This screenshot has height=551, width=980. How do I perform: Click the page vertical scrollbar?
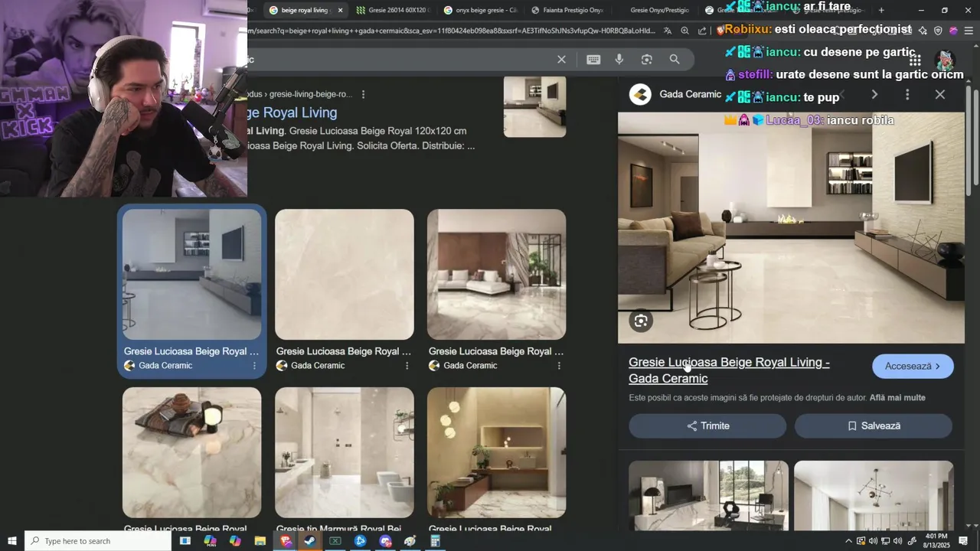point(975,138)
